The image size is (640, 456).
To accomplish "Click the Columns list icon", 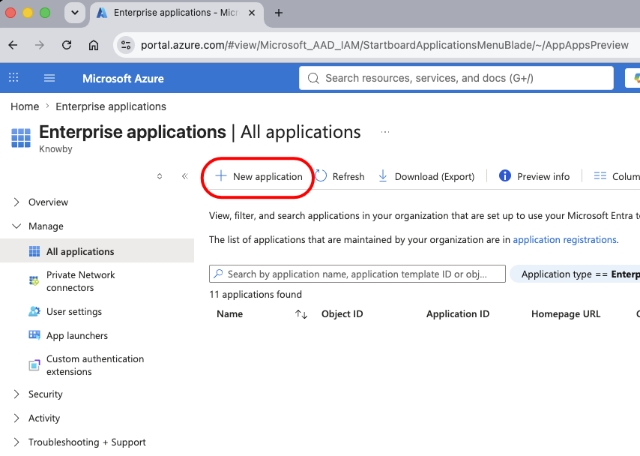I will [x=600, y=176].
